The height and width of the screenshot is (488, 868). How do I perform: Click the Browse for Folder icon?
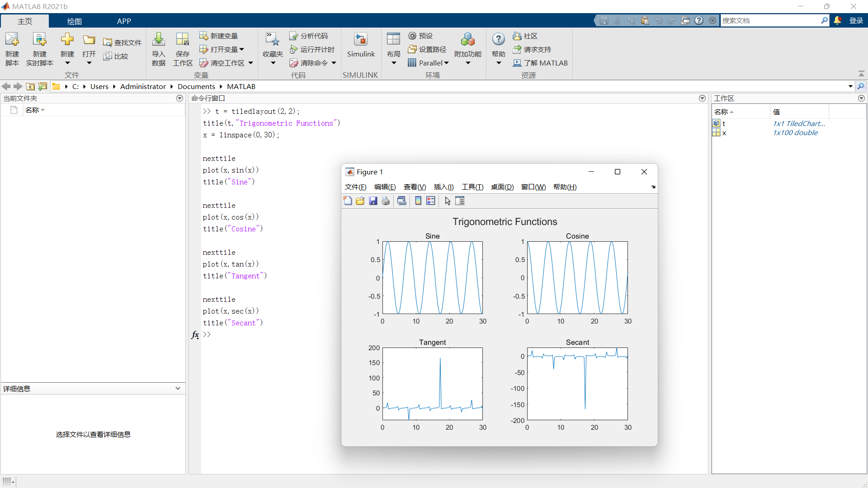[x=42, y=86]
